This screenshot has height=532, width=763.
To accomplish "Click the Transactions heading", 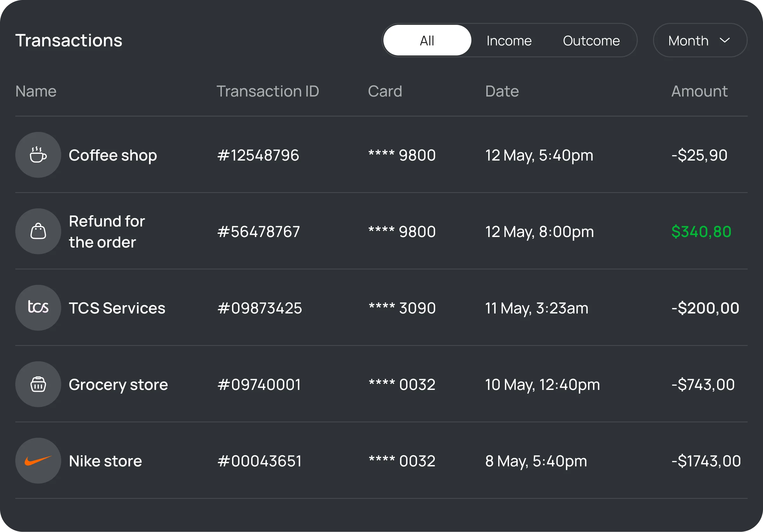I will [69, 40].
